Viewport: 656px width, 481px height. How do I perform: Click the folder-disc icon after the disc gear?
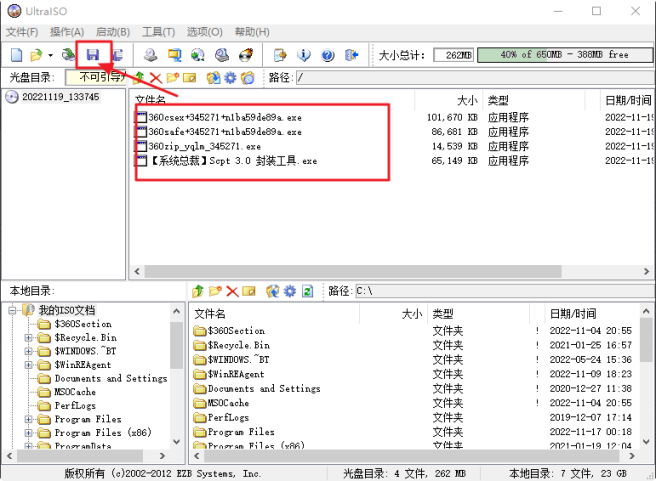point(248,78)
